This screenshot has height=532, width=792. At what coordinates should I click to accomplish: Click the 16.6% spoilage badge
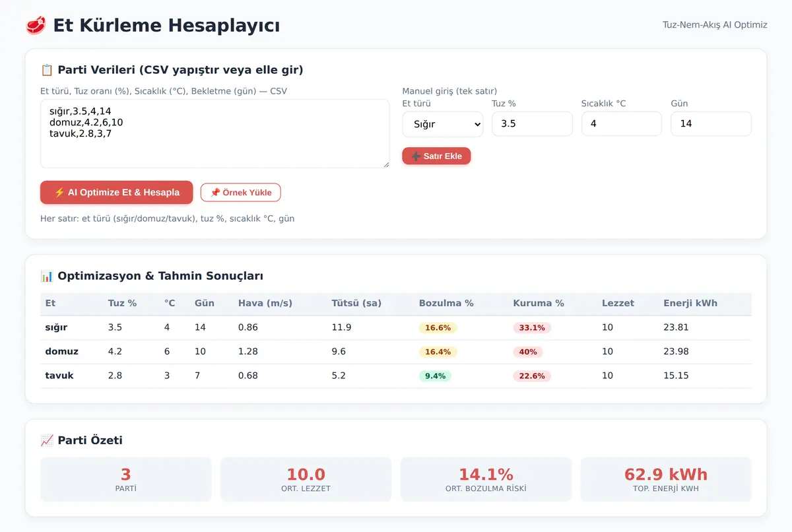[438, 328]
